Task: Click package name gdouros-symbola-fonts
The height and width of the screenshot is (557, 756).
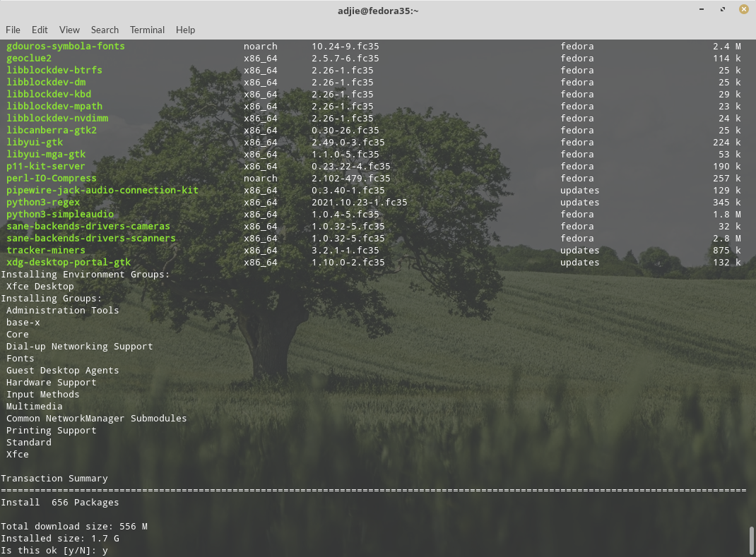Action: (x=66, y=47)
